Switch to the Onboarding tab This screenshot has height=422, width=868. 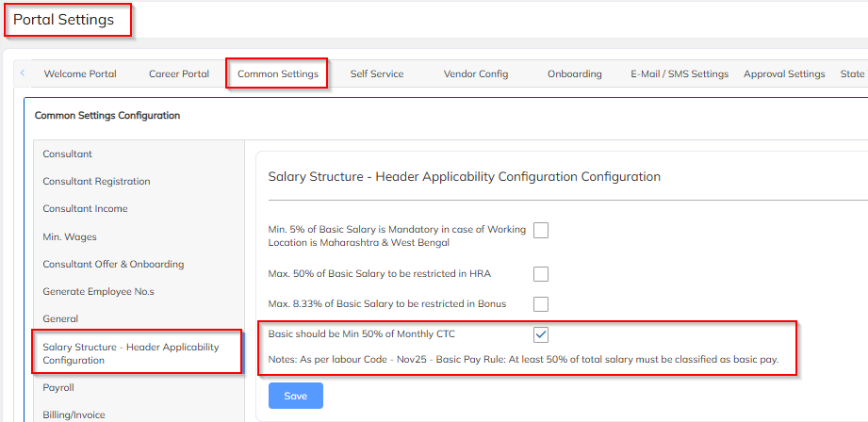(574, 74)
